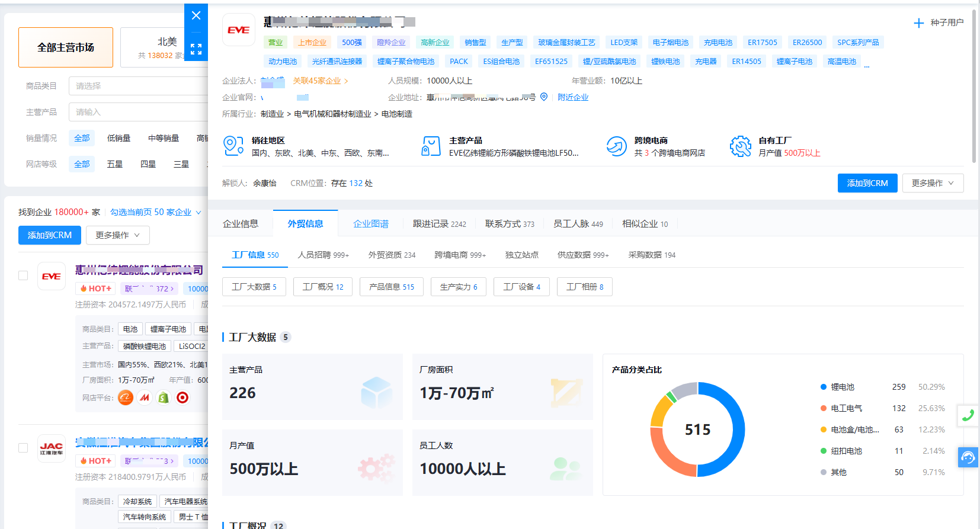
Task: Switch to 企业信息 tab
Action: pos(241,223)
